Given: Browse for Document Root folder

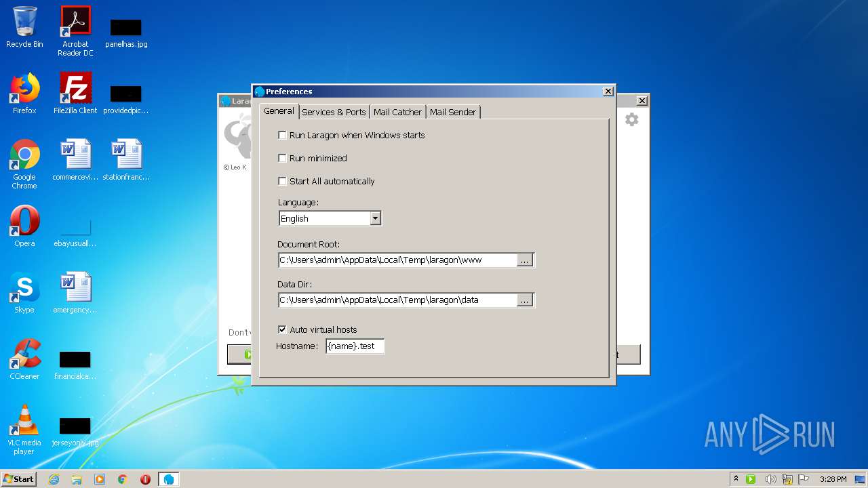Looking at the screenshot, I should pos(525,260).
